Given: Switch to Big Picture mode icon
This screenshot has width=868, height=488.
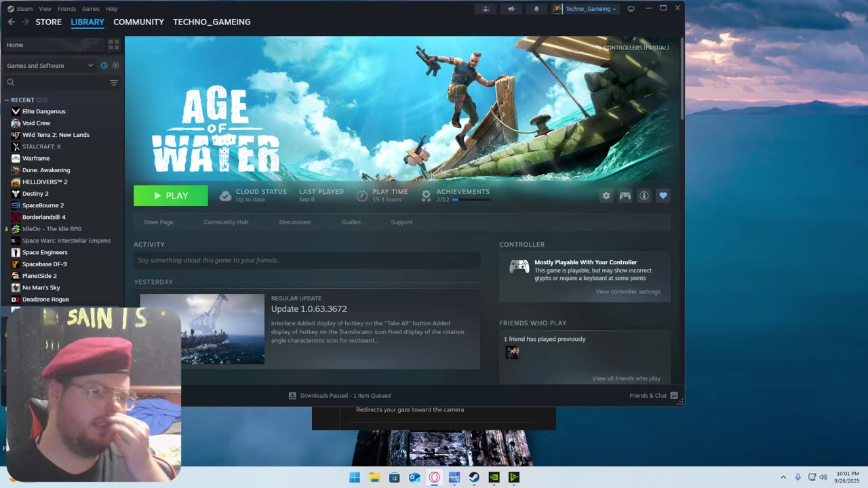Looking at the screenshot, I should pyautogui.click(x=631, y=9).
